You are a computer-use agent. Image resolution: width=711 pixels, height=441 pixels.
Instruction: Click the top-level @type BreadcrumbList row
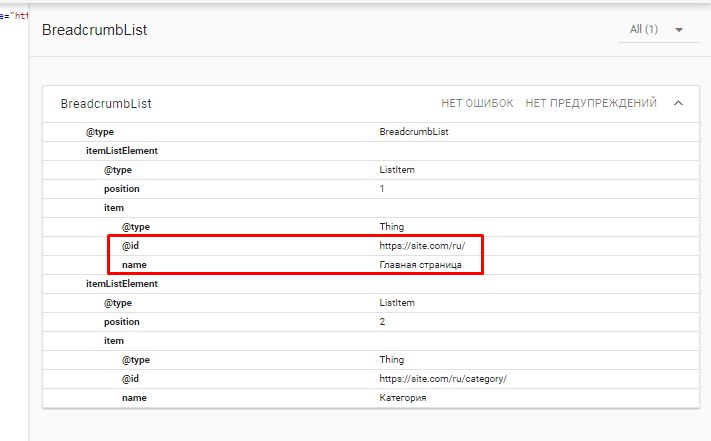tap(371, 132)
